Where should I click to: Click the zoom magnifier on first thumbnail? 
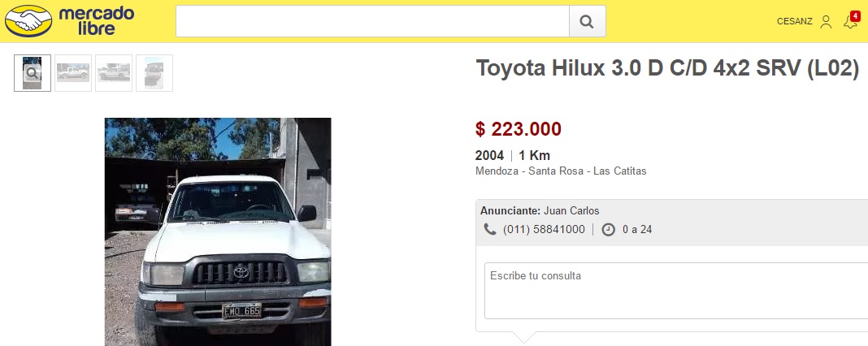tap(33, 73)
